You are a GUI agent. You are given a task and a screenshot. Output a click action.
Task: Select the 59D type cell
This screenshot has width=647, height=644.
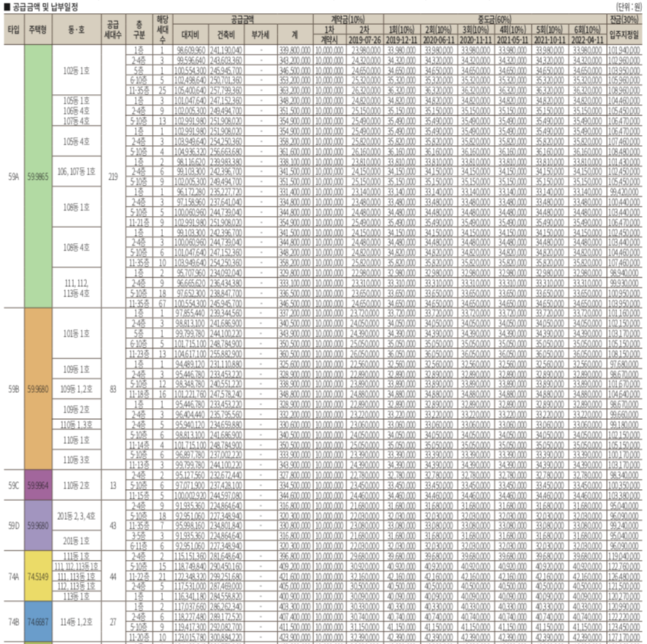(14, 525)
